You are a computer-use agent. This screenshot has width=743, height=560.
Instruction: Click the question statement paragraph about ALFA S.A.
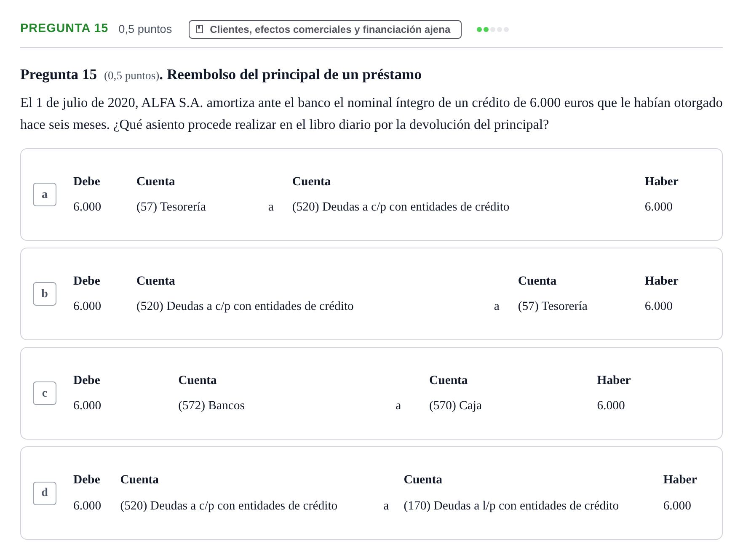click(371, 114)
